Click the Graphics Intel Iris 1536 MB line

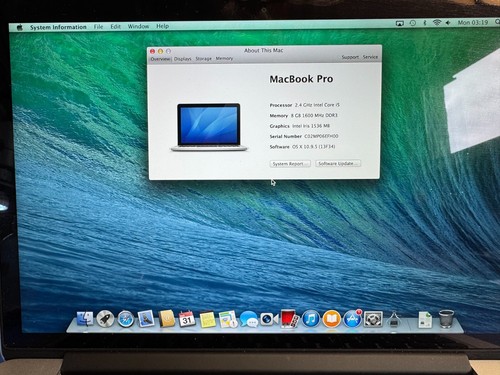300,126
